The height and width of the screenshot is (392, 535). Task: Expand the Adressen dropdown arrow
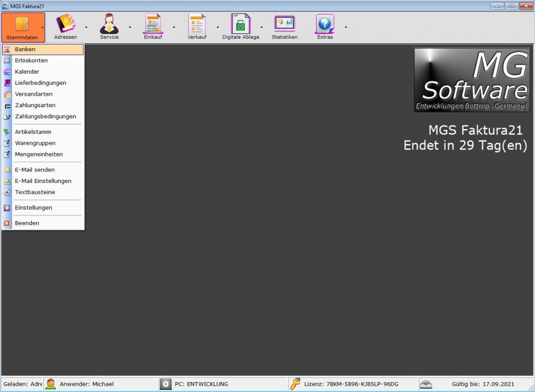(86, 27)
